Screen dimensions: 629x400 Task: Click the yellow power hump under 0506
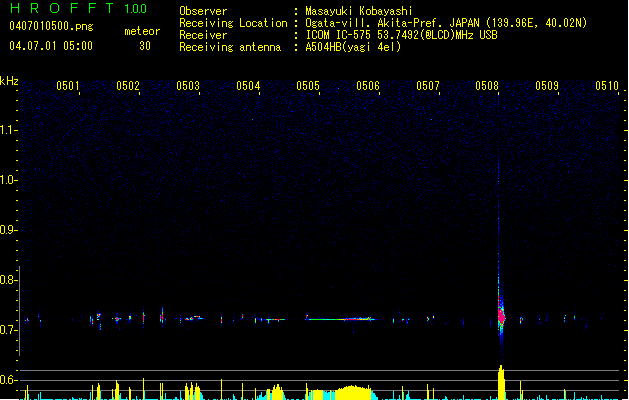tap(353, 393)
